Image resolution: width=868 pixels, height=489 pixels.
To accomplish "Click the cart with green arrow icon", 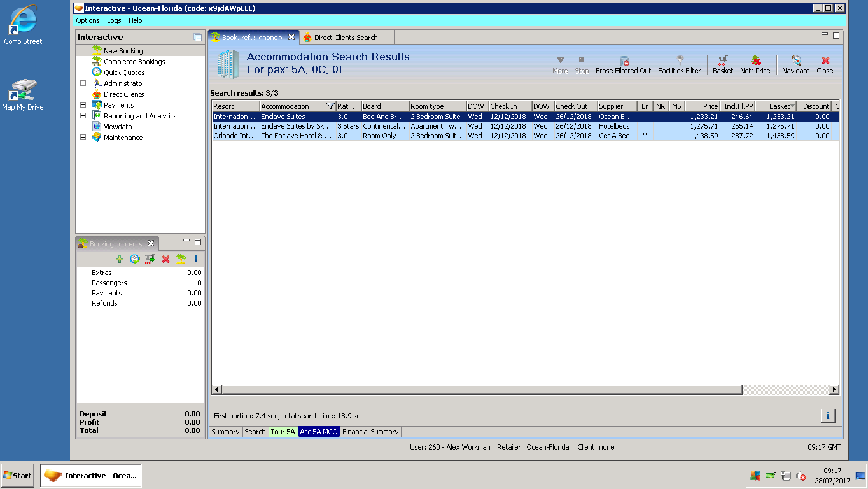I will pyautogui.click(x=150, y=259).
